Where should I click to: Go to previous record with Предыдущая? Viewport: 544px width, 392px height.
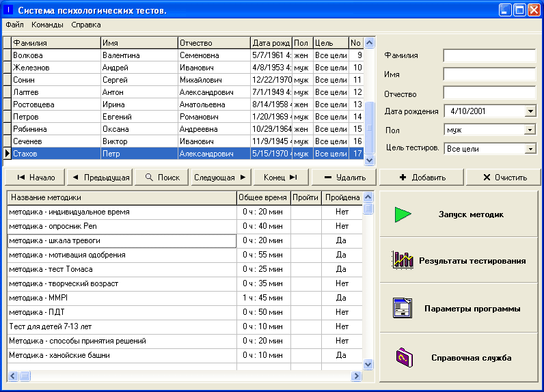click(100, 178)
